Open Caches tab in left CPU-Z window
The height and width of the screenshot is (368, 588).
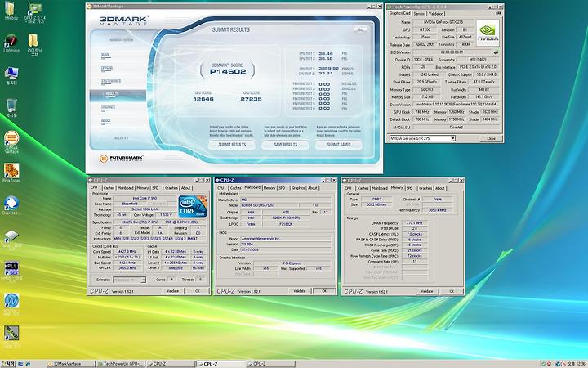109,188
